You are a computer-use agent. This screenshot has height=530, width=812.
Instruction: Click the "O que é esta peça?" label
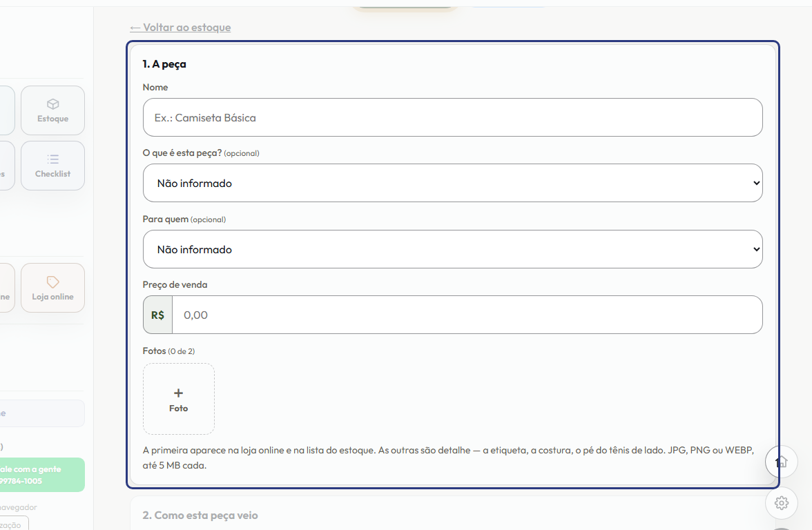point(182,153)
